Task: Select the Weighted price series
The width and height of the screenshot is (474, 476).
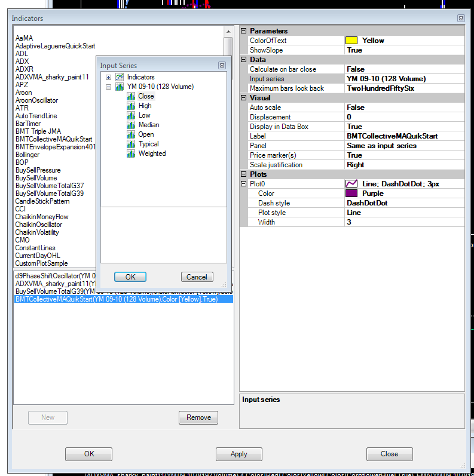Action: pos(152,153)
